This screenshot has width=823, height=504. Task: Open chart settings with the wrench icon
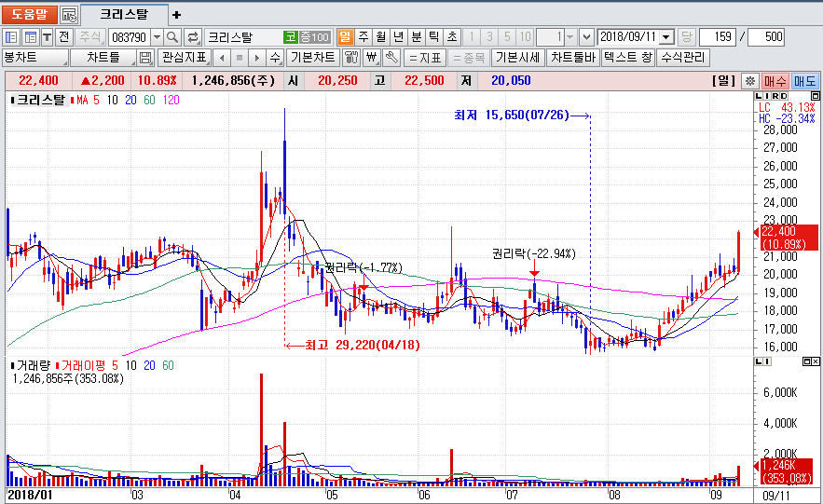tap(391, 58)
